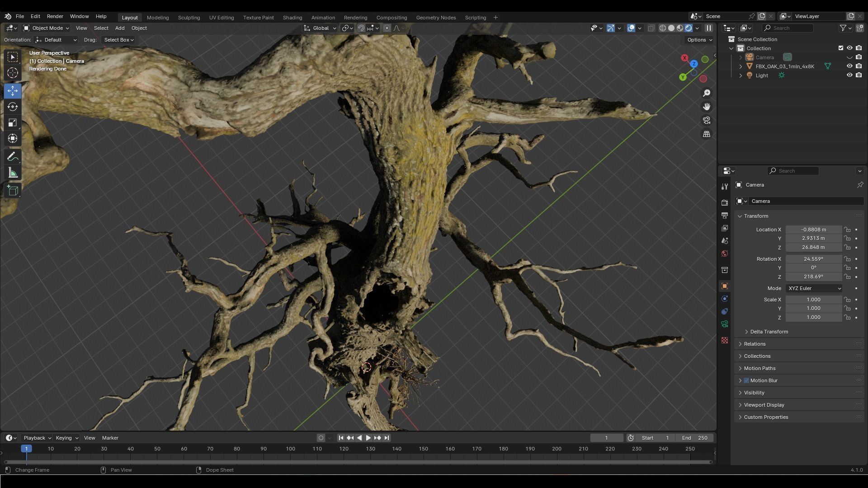Image resolution: width=868 pixels, height=488 pixels.
Task: Switch to the Geometry Nodes workspace tab
Action: (x=436, y=18)
